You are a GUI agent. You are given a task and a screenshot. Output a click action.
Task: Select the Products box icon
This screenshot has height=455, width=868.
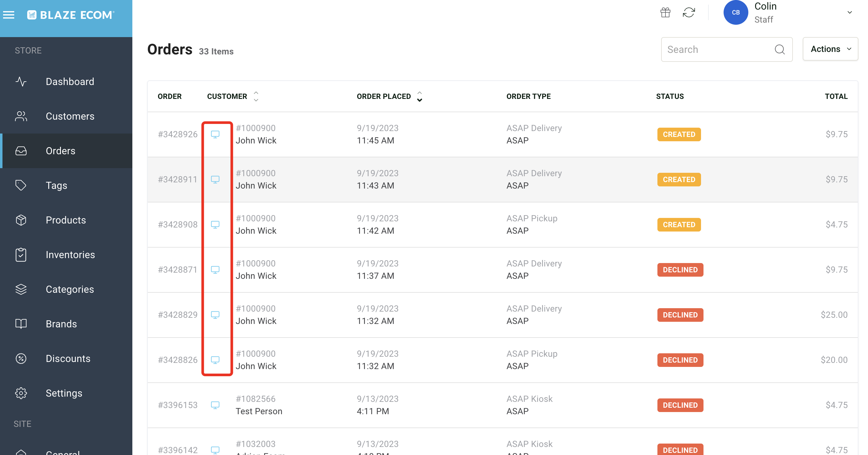tap(20, 220)
